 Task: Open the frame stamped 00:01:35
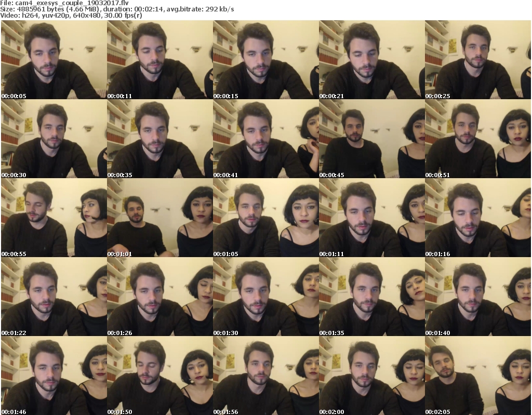tap(372, 297)
